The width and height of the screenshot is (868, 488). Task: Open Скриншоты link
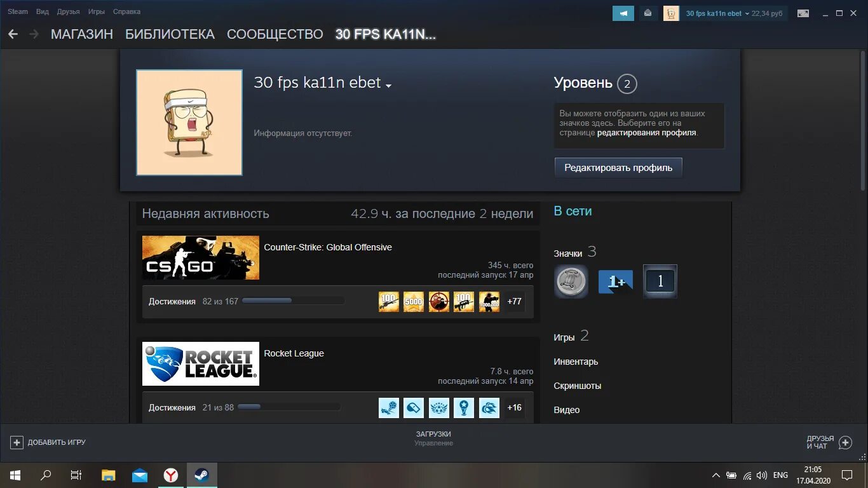click(x=577, y=386)
